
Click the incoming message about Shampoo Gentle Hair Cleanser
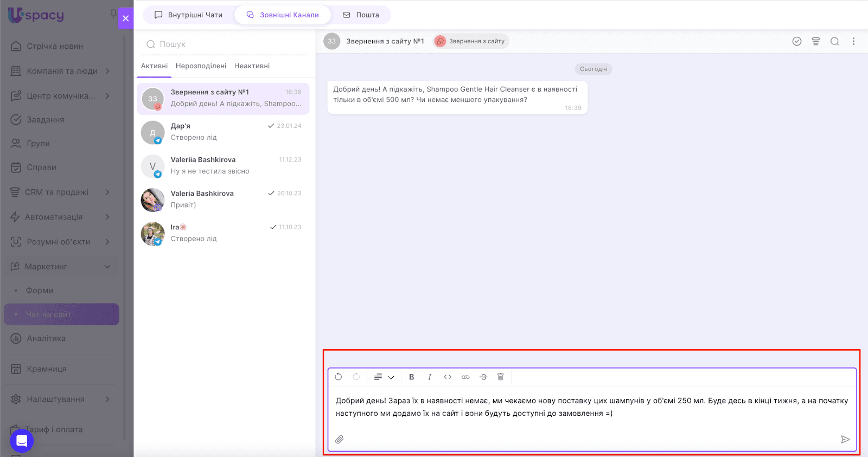tap(457, 98)
